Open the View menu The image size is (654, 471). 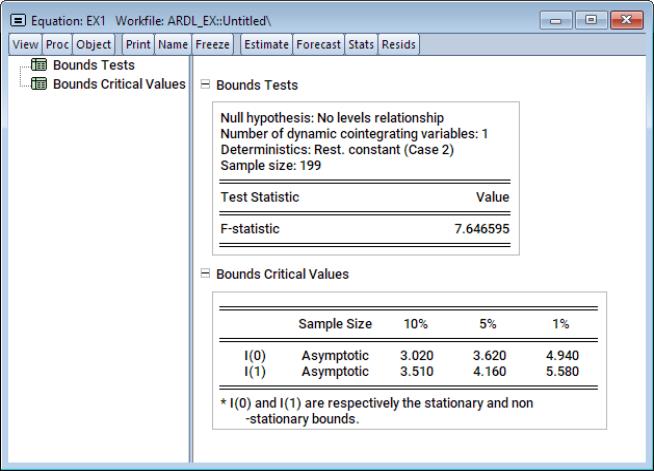[22, 44]
